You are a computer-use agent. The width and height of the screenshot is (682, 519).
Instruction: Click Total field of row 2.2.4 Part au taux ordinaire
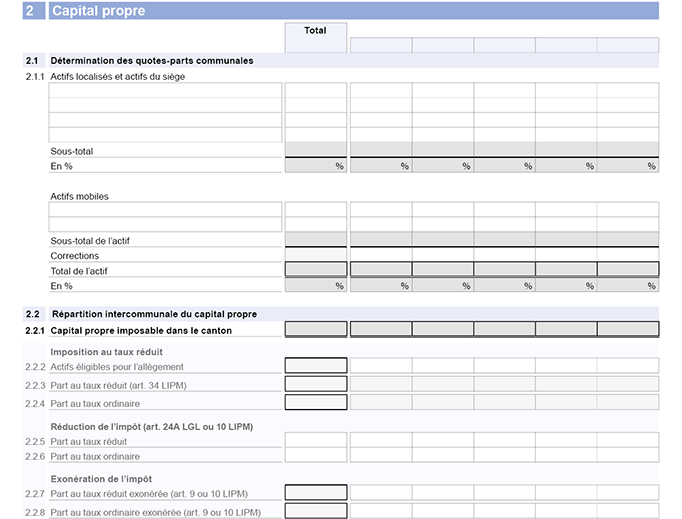[x=315, y=402]
